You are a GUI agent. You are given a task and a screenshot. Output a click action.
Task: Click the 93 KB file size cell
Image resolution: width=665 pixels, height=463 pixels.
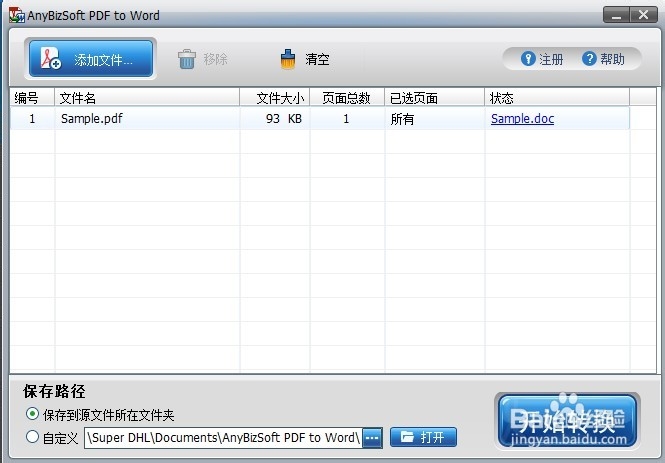(x=275, y=118)
